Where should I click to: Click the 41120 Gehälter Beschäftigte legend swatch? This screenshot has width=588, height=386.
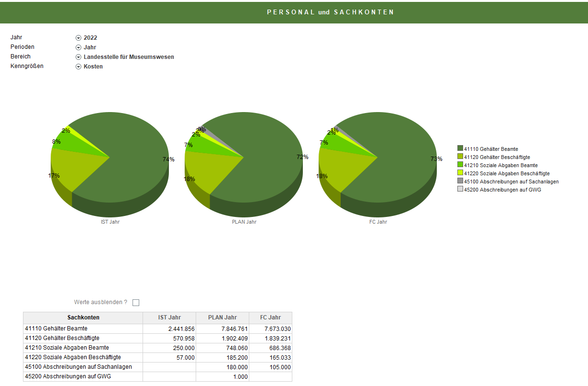point(460,157)
